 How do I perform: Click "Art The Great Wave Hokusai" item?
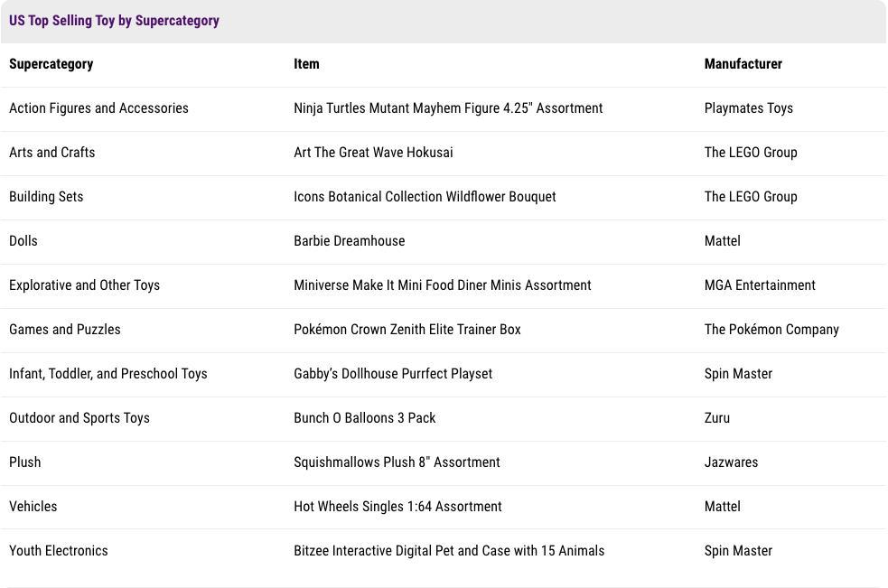[373, 153]
